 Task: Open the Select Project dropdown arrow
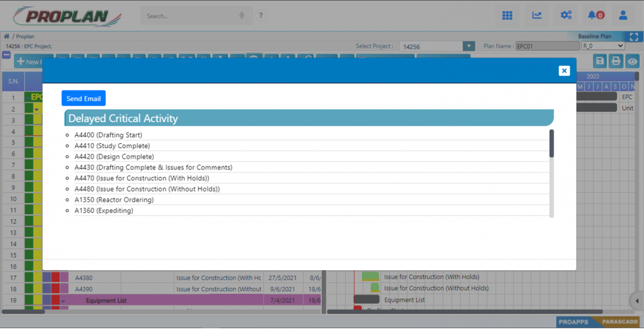(469, 46)
